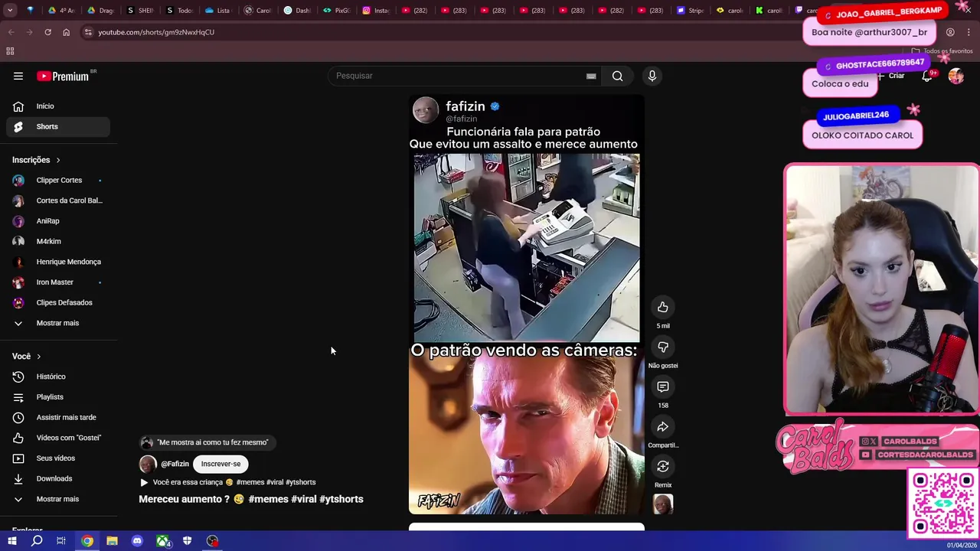Image resolution: width=980 pixels, height=551 pixels.
Task: Open Xbox app from the taskbar
Action: [162, 541]
